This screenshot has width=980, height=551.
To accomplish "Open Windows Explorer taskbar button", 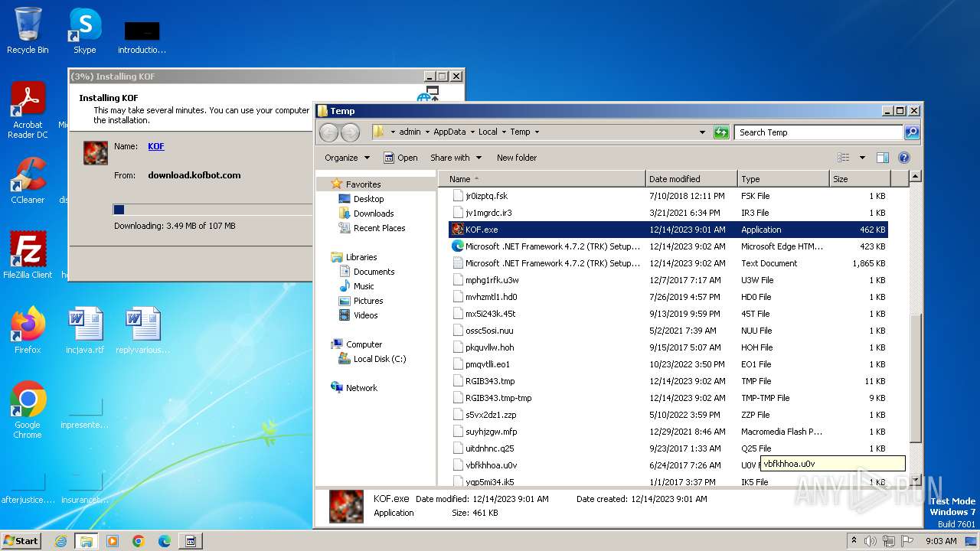I will tap(87, 541).
